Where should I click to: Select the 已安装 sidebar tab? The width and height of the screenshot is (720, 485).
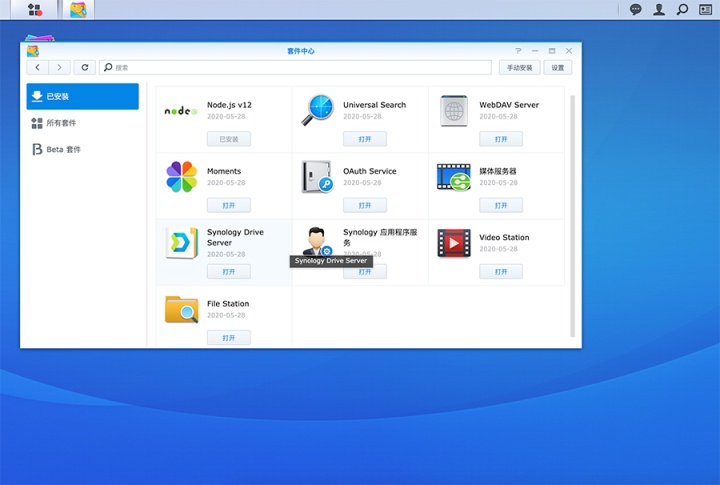click(83, 97)
